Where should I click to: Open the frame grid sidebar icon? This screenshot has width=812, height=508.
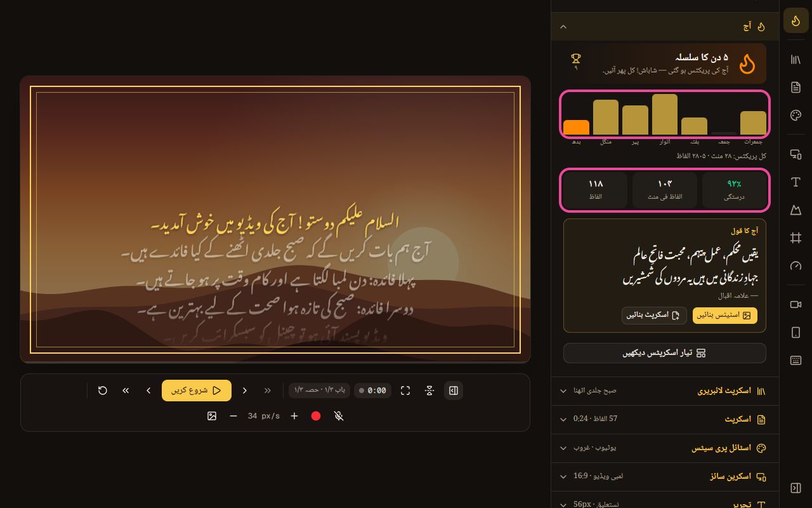tap(796, 237)
